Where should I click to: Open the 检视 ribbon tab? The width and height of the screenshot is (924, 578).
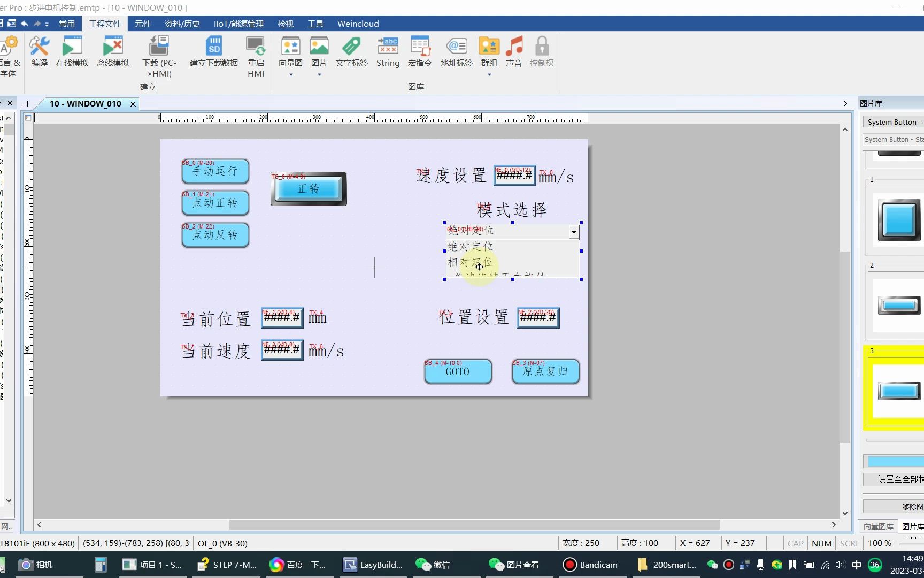(x=286, y=24)
